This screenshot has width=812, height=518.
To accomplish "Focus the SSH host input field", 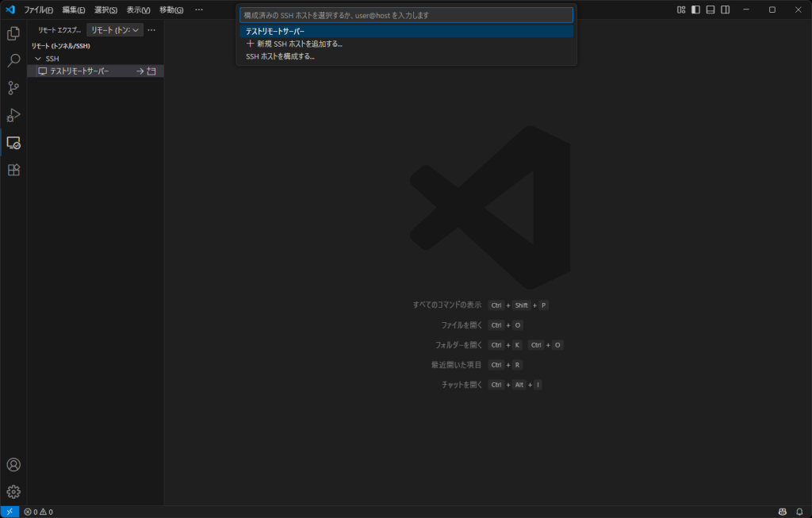I will pyautogui.click(x=407, y=15).
